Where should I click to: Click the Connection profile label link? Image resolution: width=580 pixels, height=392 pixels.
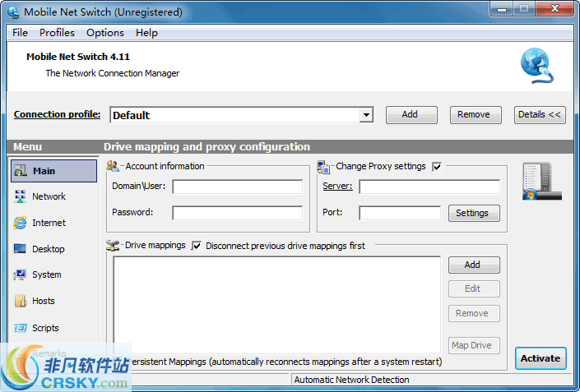(57, 114)
